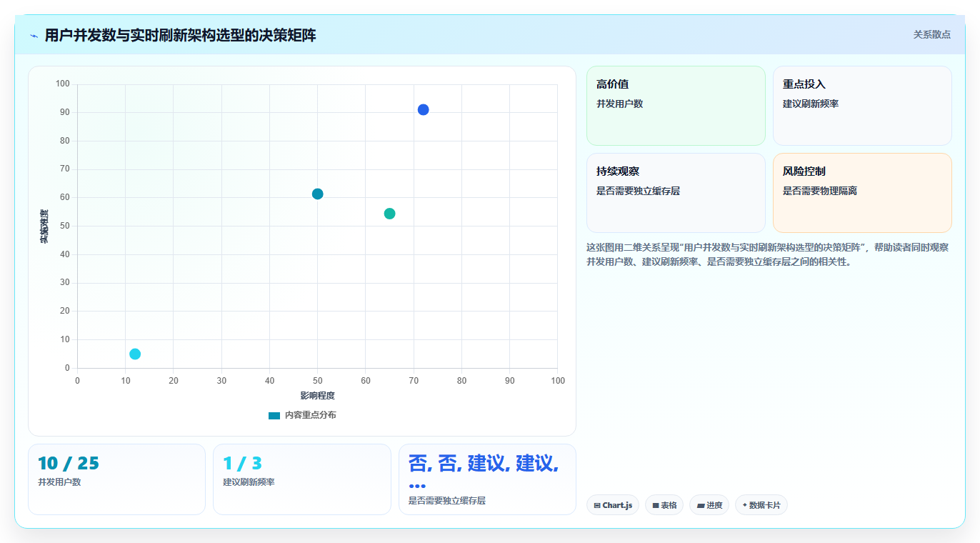
Task: Click 是否需要物理隔离 text in 风险控制 card
Action: (x=820, y=191)
